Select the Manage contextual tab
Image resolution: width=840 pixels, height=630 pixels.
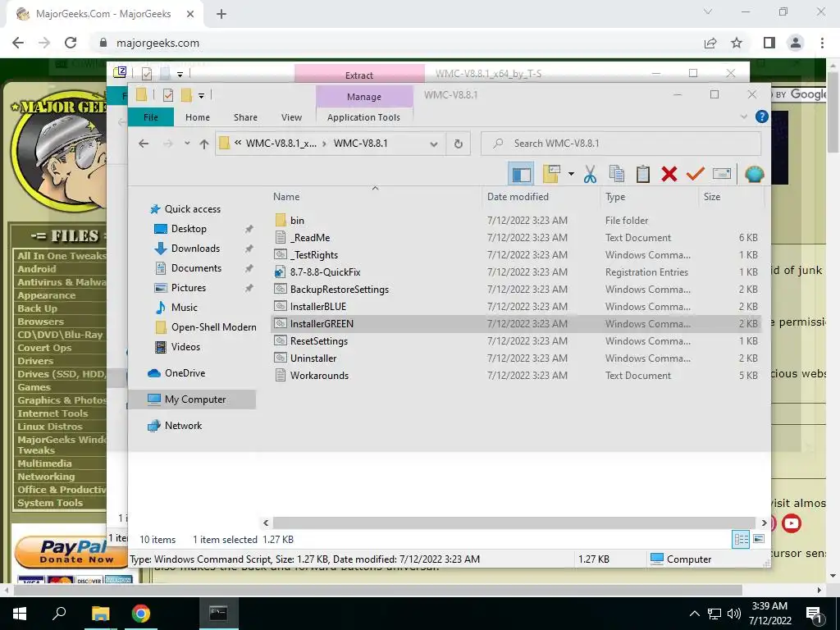[x=364, y=97]
